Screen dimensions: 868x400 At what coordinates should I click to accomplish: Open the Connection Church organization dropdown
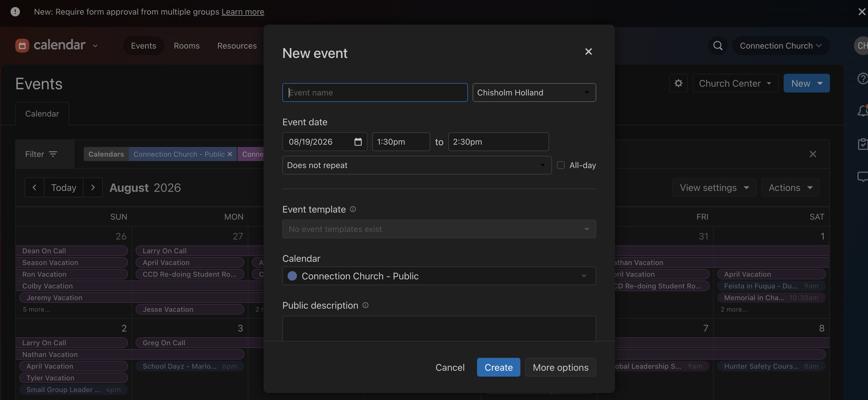point(781,45)
